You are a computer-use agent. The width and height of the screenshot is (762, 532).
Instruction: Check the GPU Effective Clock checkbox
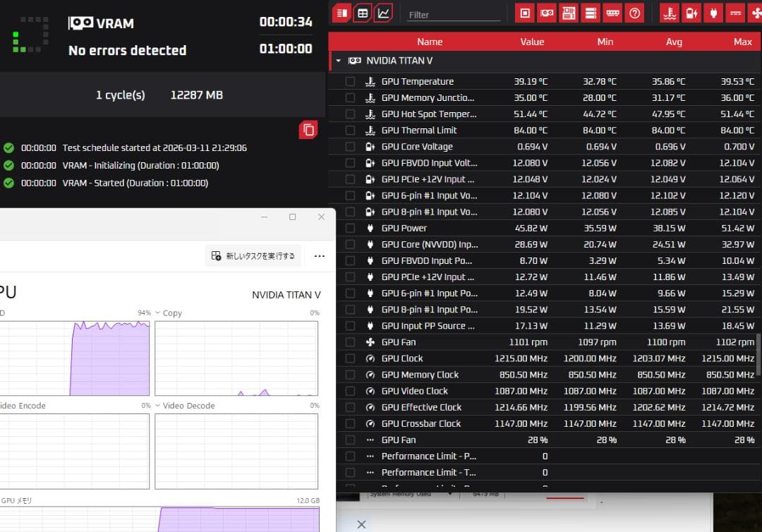(x=350, y=408)
